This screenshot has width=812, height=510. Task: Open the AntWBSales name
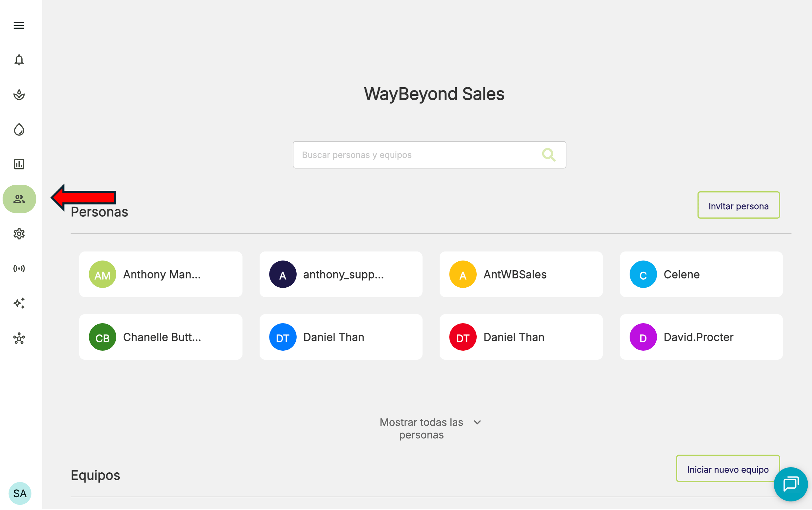pos(515,275)
